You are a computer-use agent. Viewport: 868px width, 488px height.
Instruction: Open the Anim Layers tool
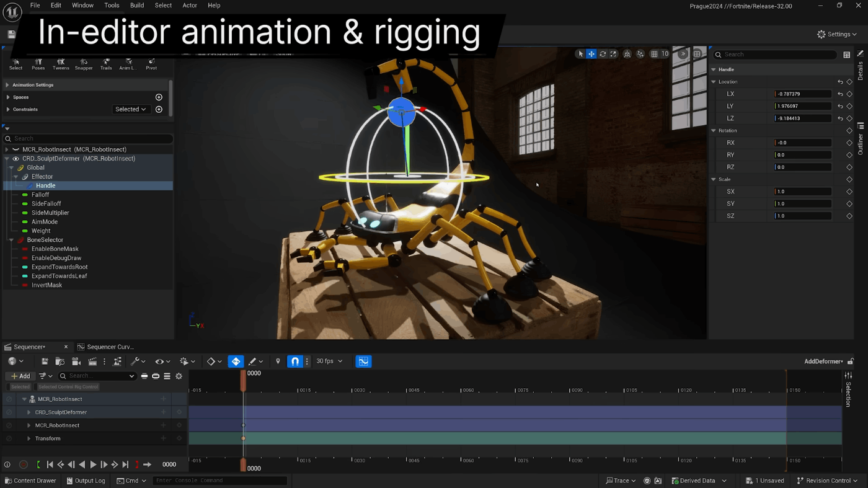pos(127,64)
